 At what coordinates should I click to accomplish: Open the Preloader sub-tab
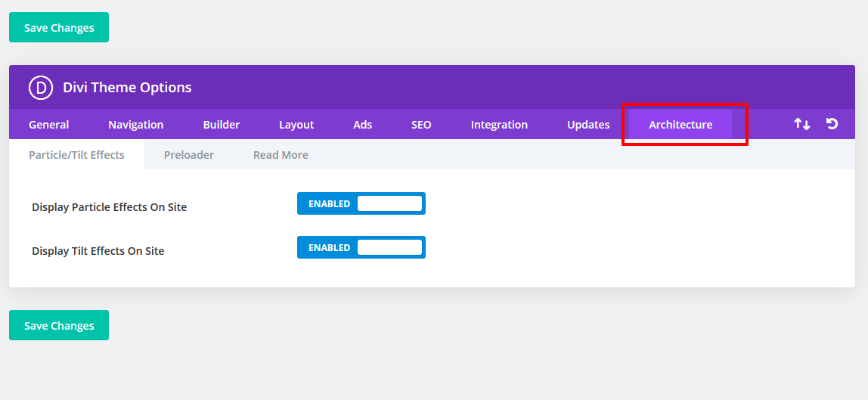coord(189,155)
